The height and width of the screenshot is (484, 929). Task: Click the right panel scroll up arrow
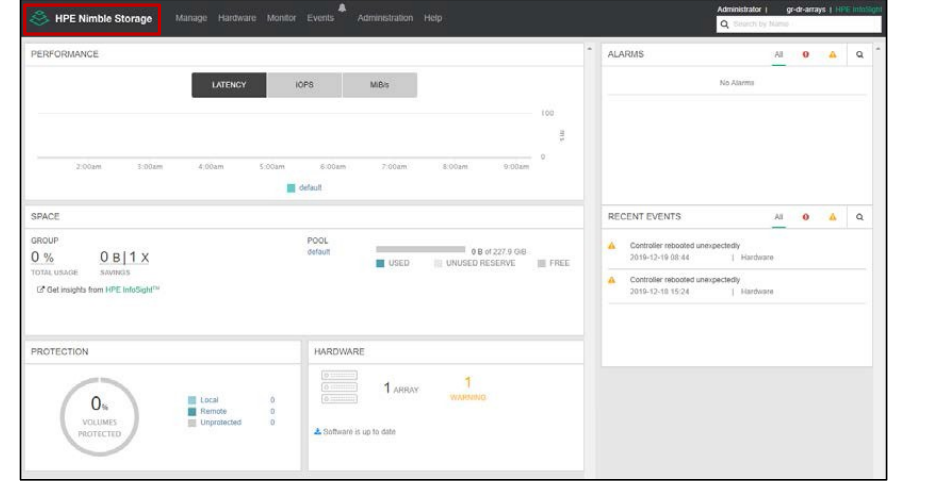tap(878, 49)
